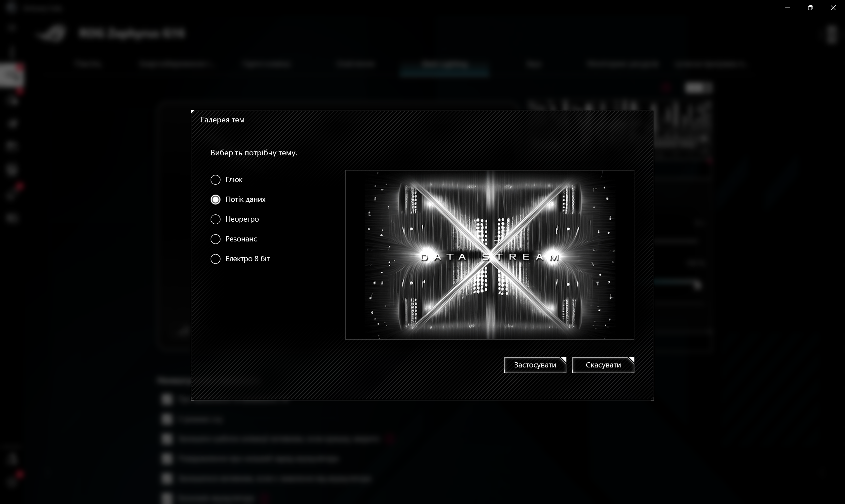Screen dimensions: 845x504
Task: Click the Глюк label text
Action: click(x=234, y=180)
